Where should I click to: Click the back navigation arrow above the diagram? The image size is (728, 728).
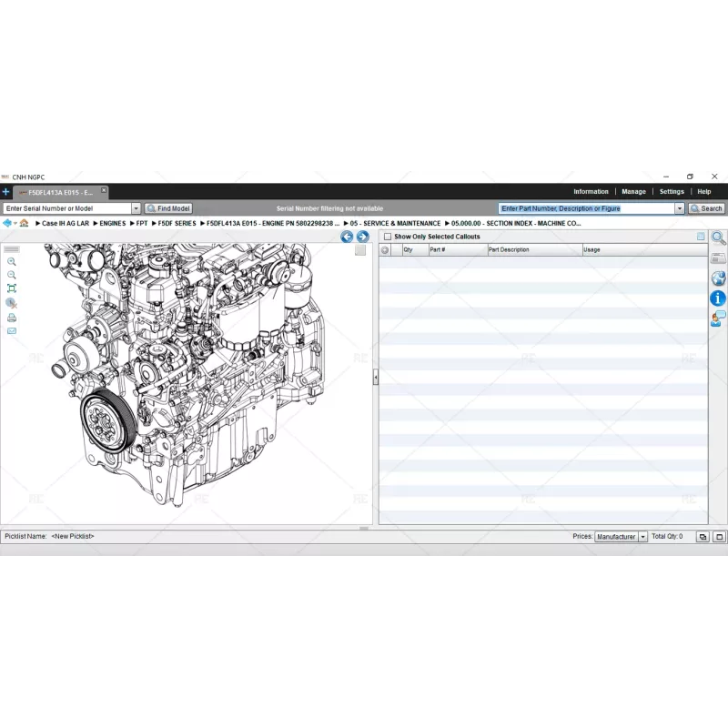[x=347, y=236]
